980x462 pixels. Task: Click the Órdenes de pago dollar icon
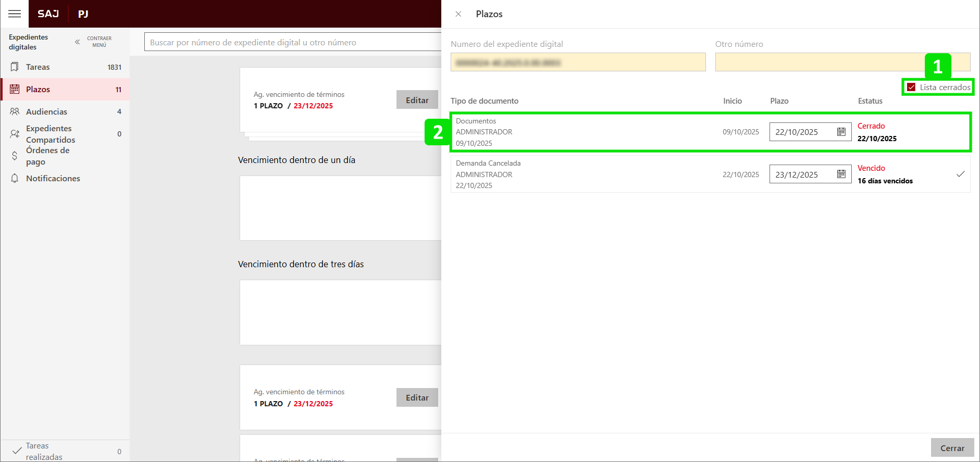15,156
